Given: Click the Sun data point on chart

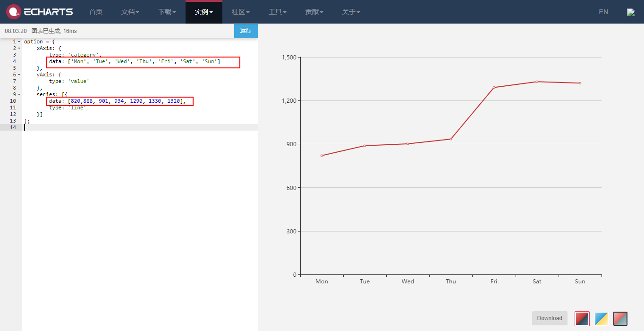Looking at the screenshot, I should tap(580, 83).
